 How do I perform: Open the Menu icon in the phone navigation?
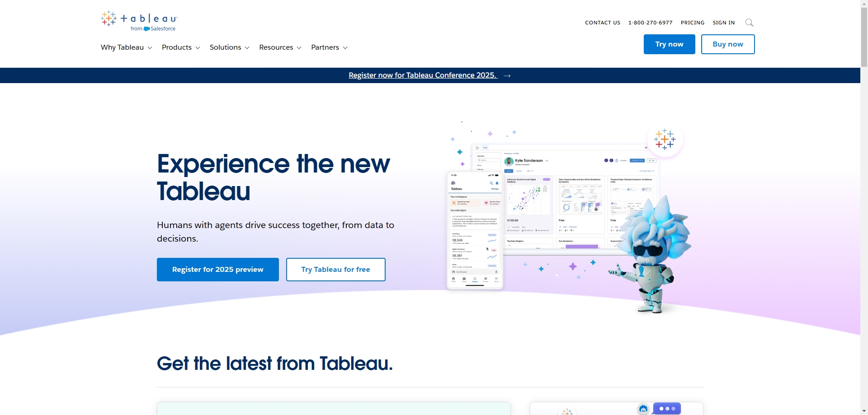pos(496,279)
